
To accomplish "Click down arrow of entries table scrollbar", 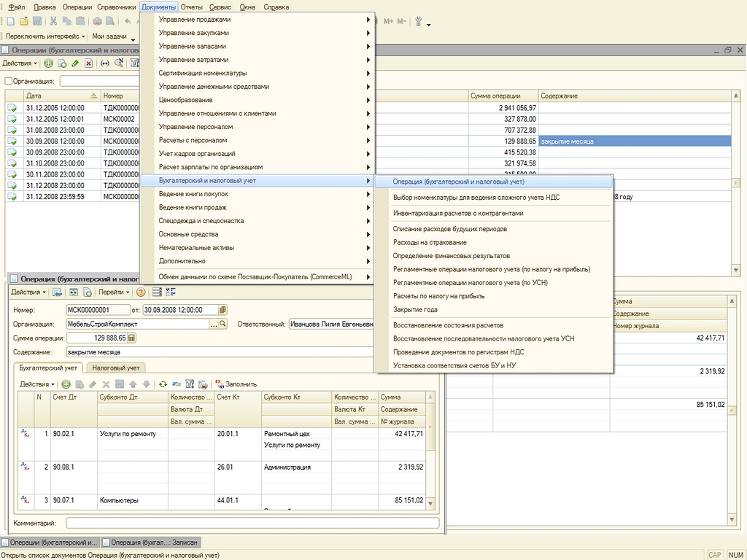I will pos(430,504).
